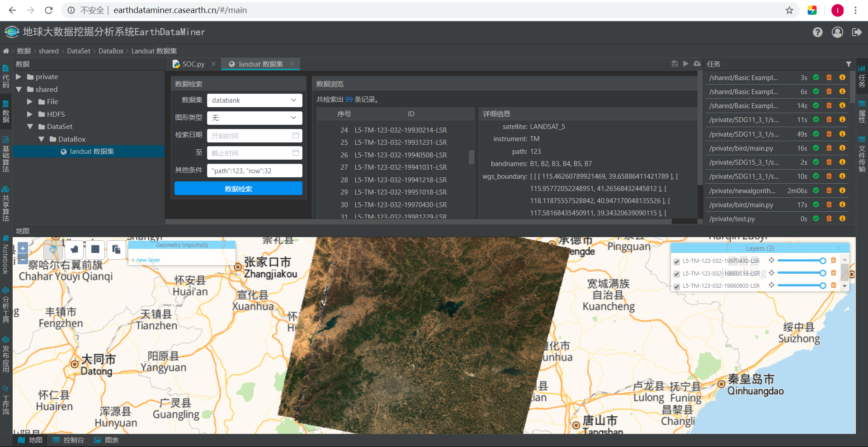Open the user account icon in header
The width and height of the screenshot is (868, 447).
(x=837, y=32)
